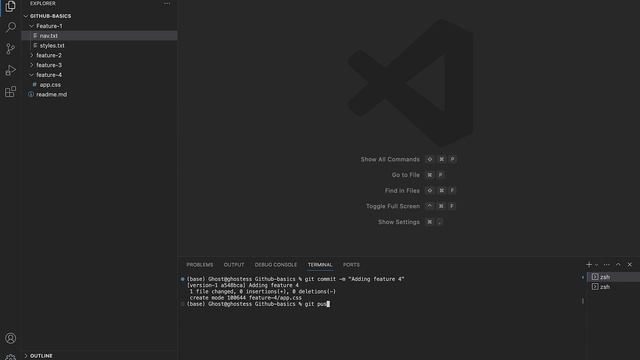This screenshot has height=360, width=640.
Task: Click the new terminal plus icon
Action: point(589,264)
